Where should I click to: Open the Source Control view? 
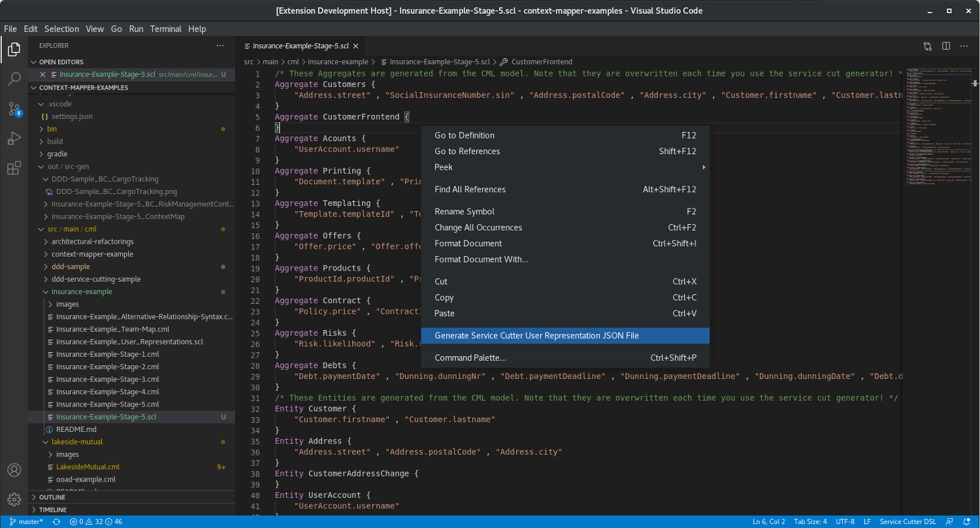14,108
